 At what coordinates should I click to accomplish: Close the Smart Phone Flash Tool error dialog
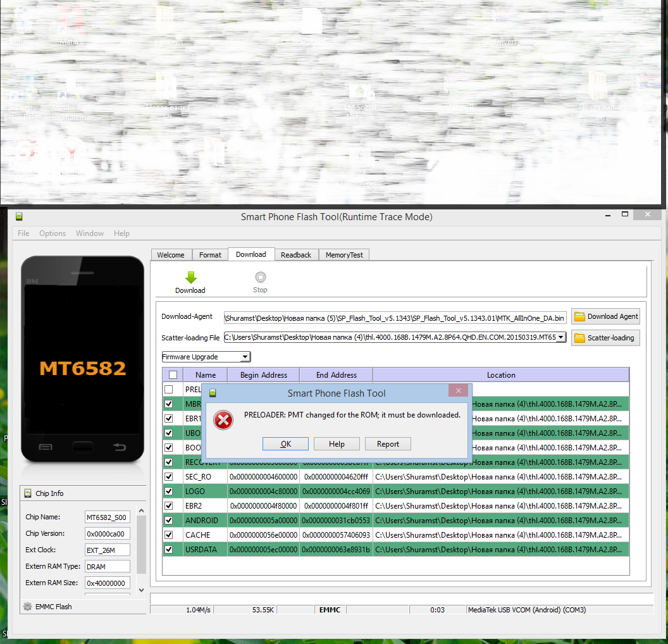[x=459, y=392]
